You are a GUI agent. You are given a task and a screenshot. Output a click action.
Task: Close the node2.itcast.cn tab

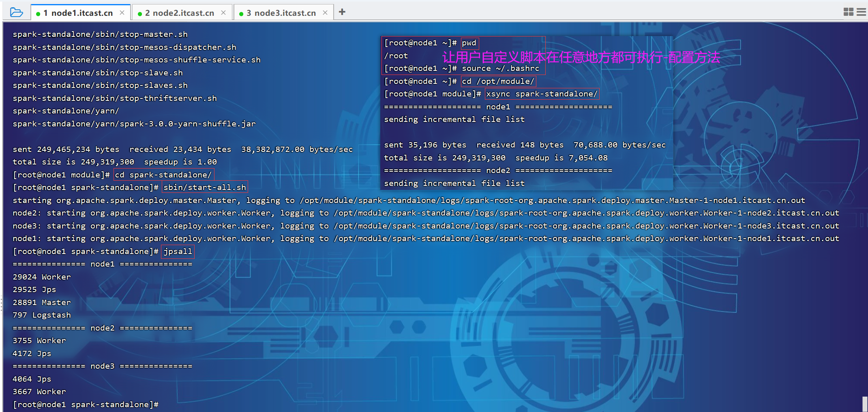point(223,13)
